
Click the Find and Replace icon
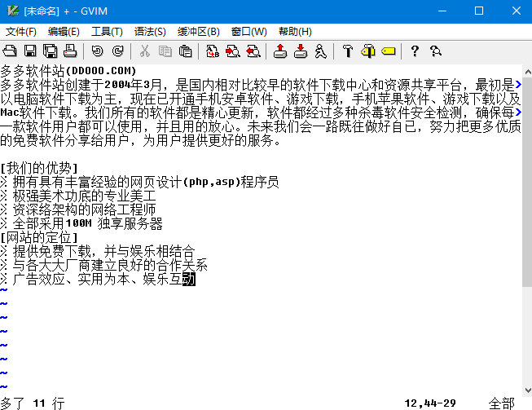coord(213,51)
